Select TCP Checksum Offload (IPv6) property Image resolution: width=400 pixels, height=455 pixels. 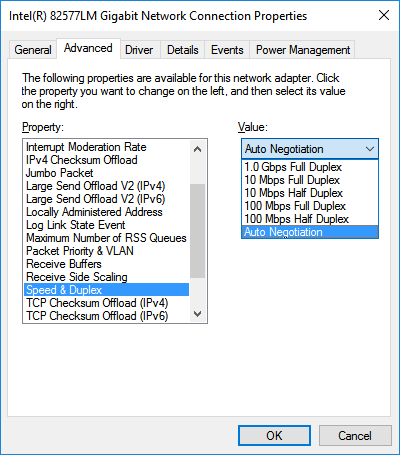click(107, 316)
